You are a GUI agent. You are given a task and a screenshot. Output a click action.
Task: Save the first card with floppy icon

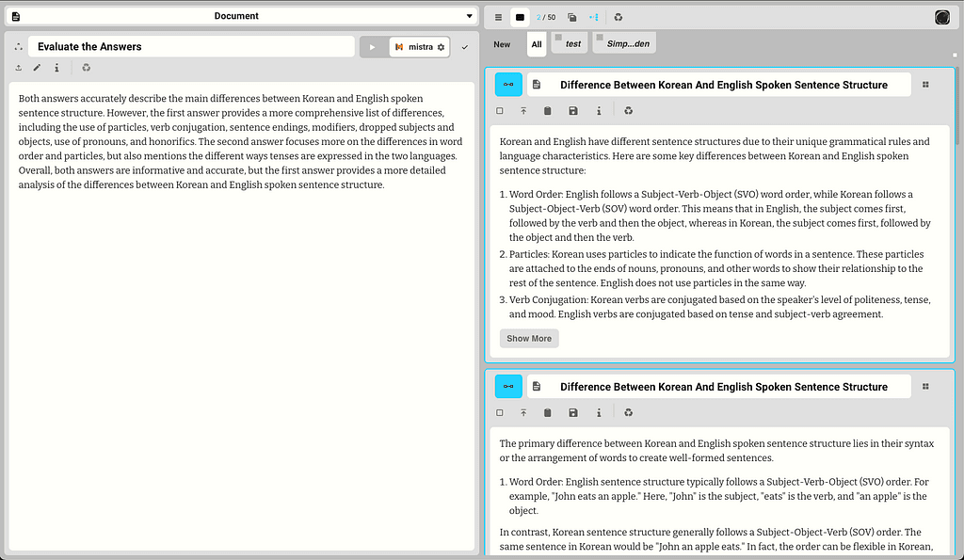573,111
